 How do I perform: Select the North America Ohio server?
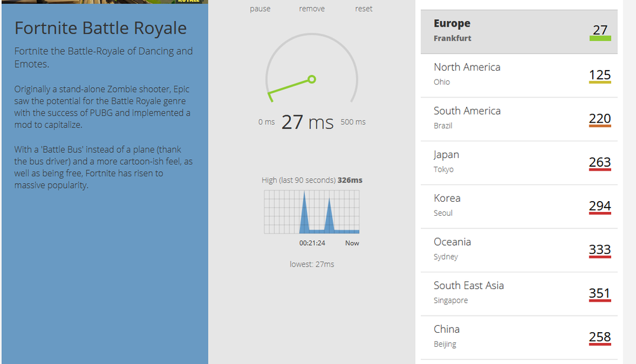pyautogui.click(x=518, y=74)
